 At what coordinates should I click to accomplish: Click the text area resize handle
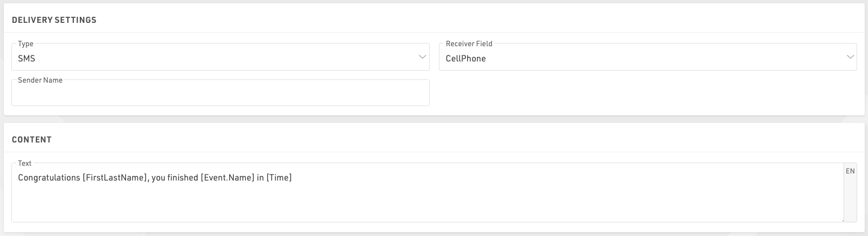(x=841, y=220)
